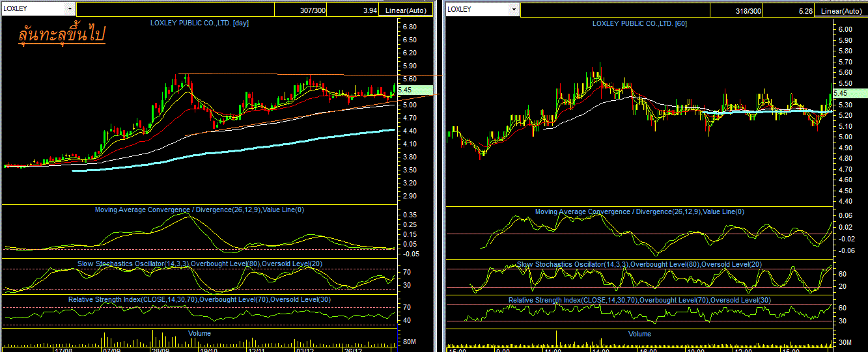Select the MACD indicator label on the 60-minute chart
Image resolution: width=868 pixels, height=352 pixels.
coord(639,211)
